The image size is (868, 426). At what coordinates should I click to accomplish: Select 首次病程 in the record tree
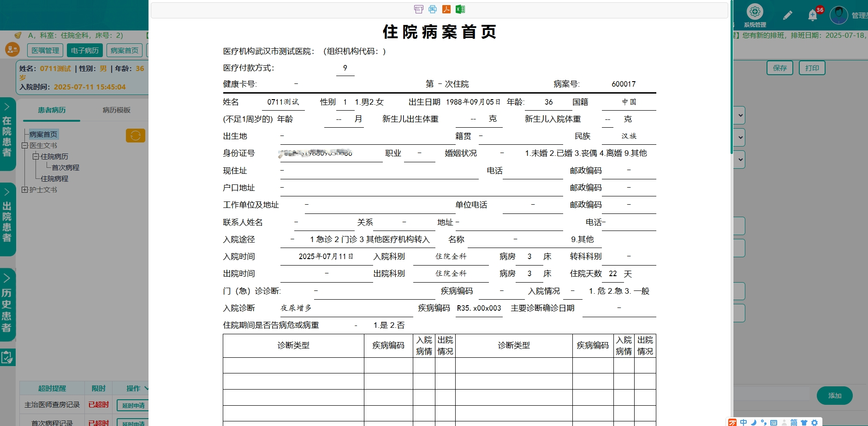pos(65,168)
